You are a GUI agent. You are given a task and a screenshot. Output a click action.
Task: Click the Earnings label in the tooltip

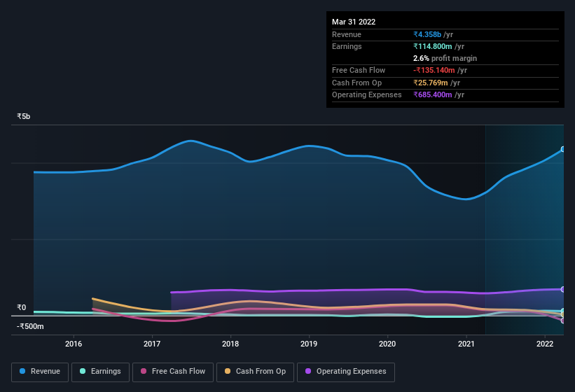347,46
